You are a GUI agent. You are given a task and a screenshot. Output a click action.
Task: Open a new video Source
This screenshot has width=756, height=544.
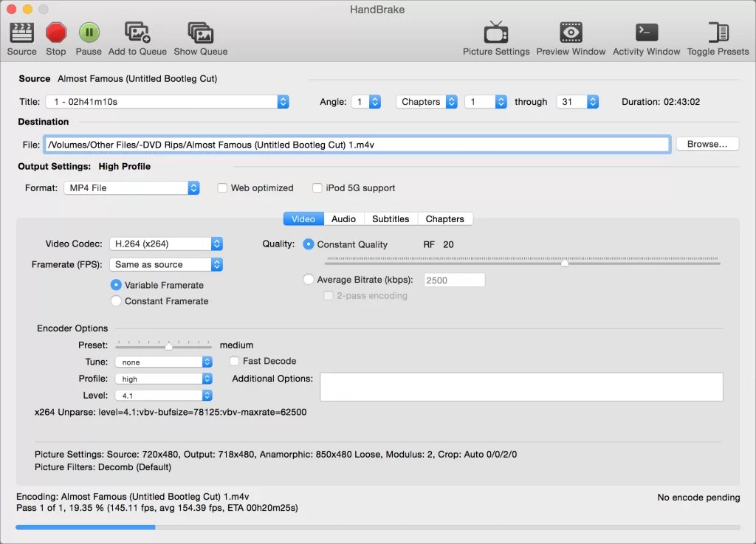21,32
